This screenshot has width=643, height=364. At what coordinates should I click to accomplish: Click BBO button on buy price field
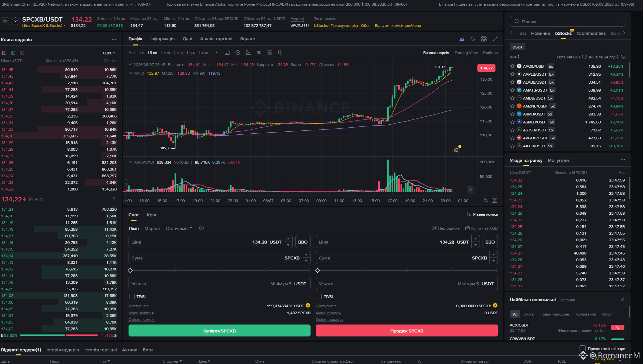point(303,242)
